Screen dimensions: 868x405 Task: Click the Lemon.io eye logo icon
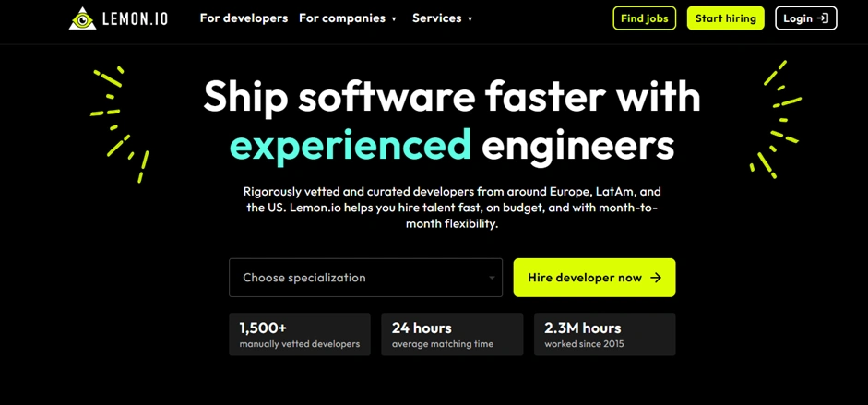[x=82, y=18]
